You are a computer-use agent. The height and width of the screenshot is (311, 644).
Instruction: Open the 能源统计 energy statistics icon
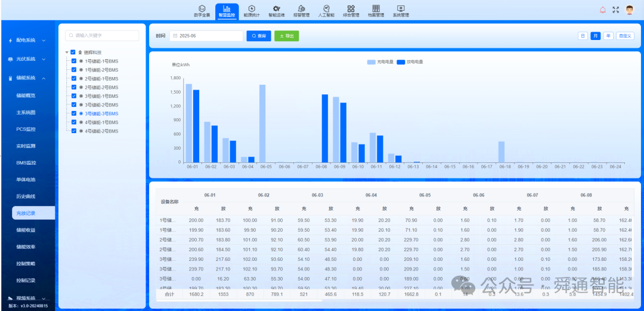252,8
